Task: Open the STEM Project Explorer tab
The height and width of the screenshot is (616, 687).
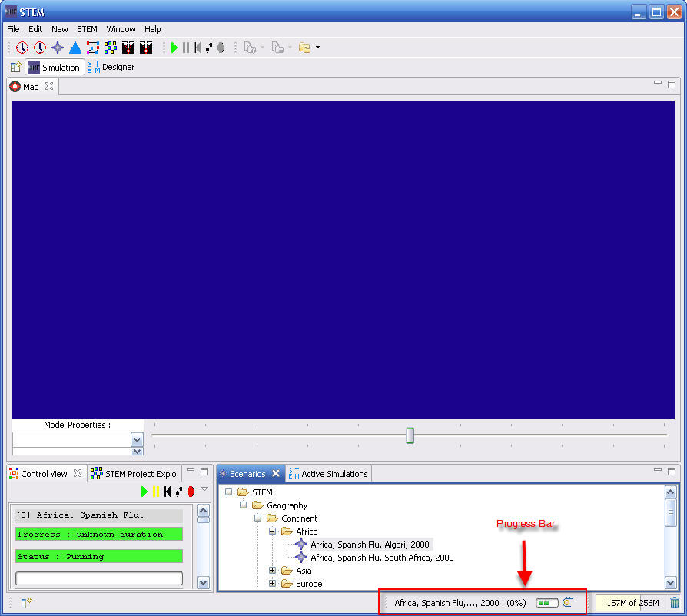Action: pos(134,474)
